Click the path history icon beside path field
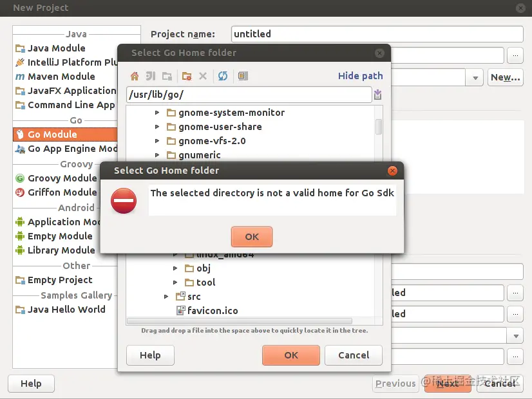 point(377,95)
